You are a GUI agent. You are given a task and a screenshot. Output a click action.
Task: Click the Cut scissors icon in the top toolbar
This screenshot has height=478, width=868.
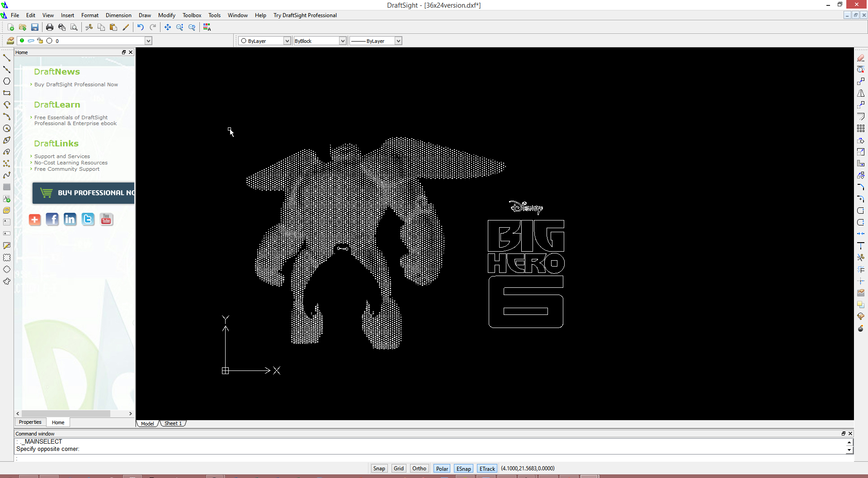89,27
